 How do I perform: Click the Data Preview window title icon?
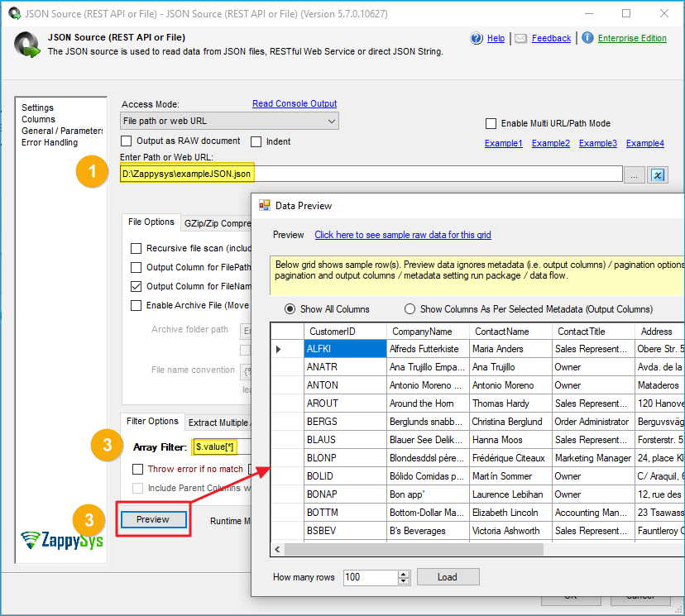[x=265, y=205]
